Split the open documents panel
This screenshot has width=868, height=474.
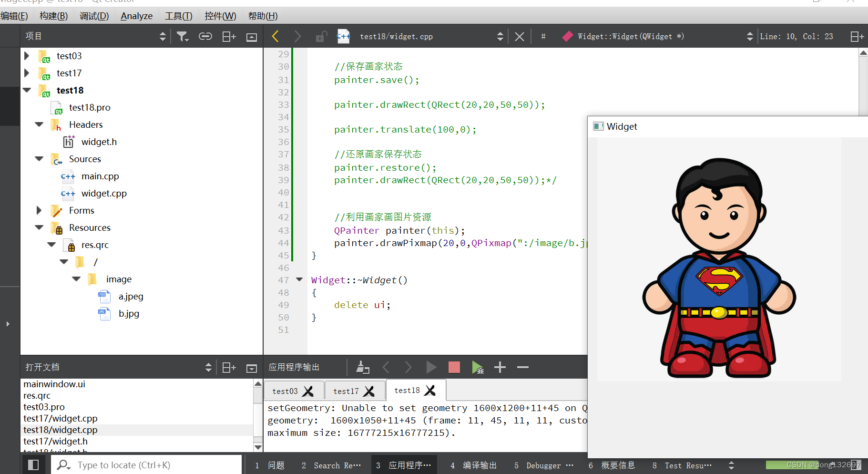click(x=229, y=368)
